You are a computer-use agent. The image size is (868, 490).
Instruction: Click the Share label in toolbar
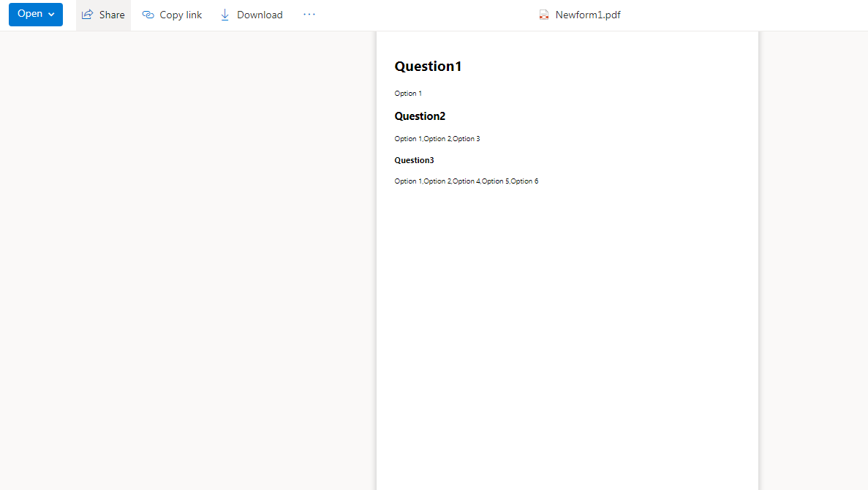(112, 15)
